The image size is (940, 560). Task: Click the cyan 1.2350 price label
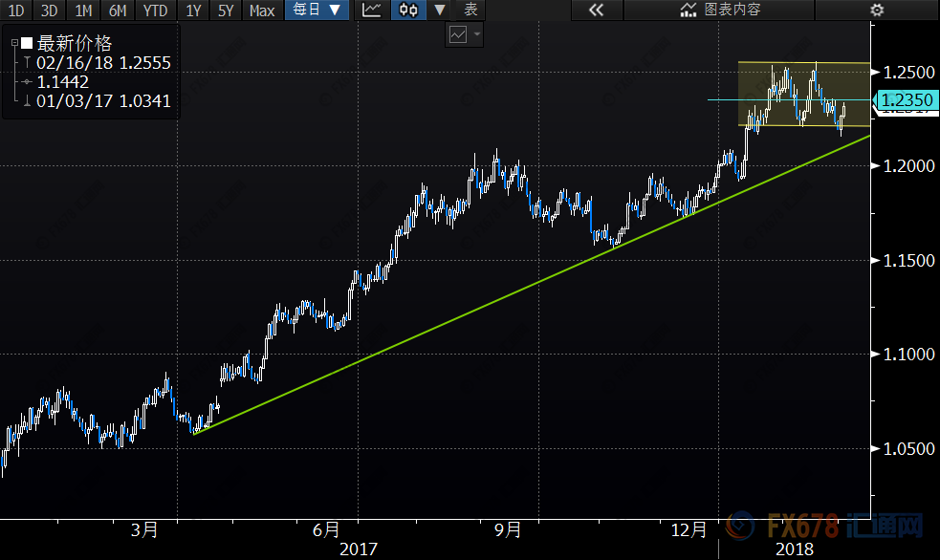(905, 99)
